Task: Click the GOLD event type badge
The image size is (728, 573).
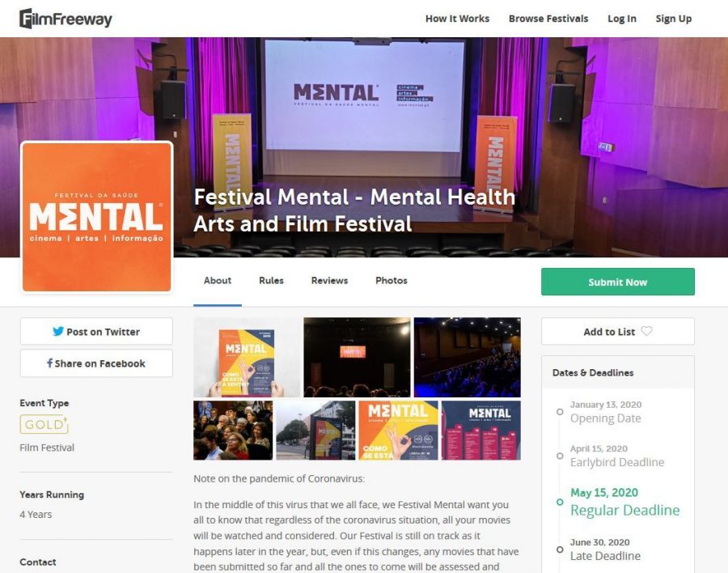Action: (x=44, y=424)
